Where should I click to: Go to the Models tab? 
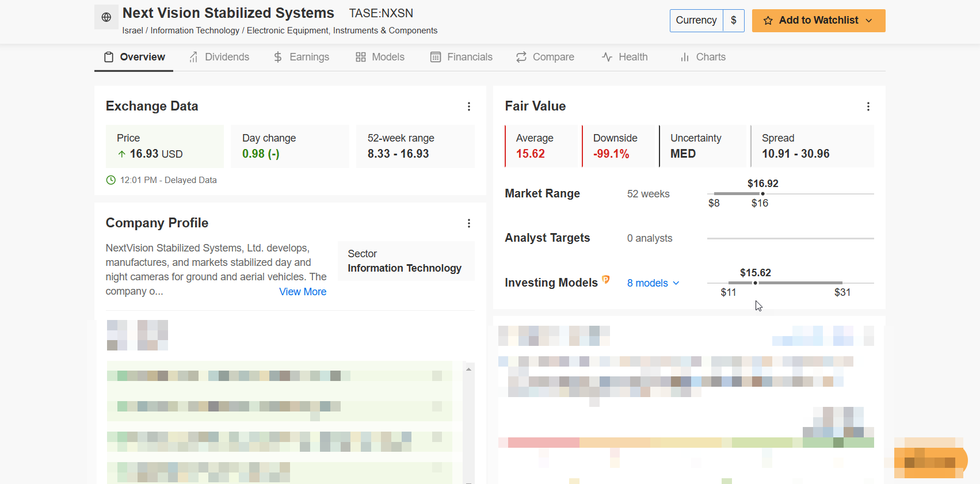380,57
